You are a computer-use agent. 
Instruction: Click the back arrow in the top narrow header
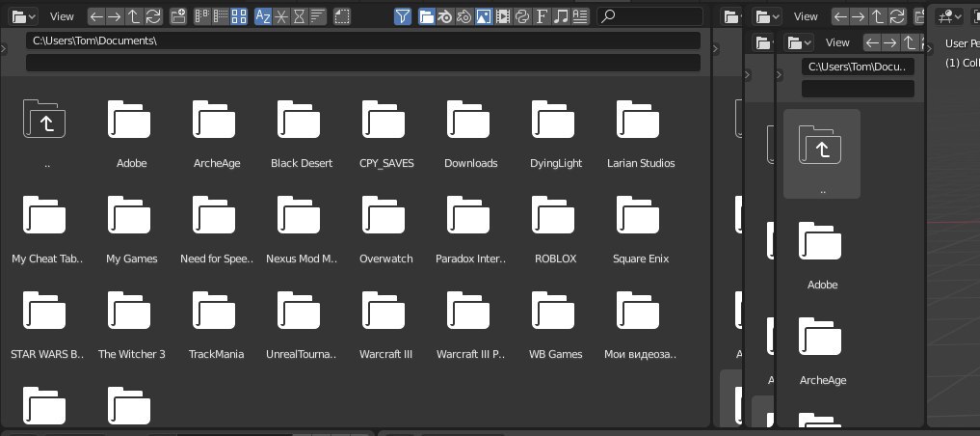pyautogui.click(x=841, y=17)
